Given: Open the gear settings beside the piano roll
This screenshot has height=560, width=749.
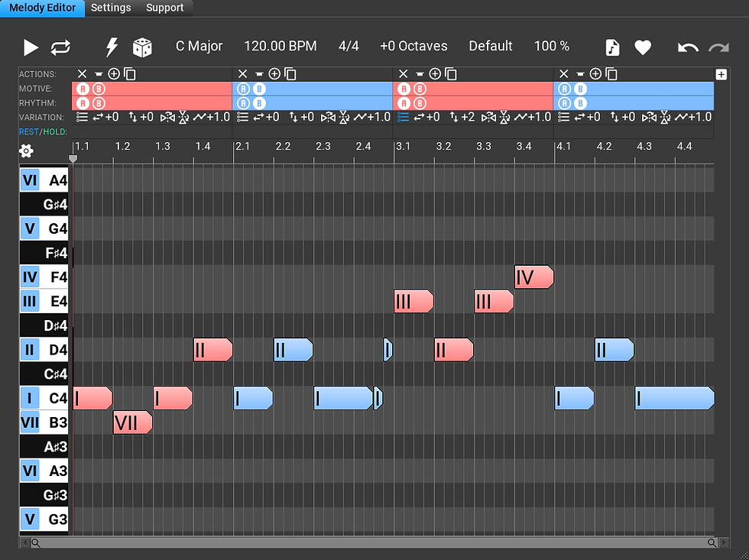Looking at the screenshot, I should tap(26, 151).
